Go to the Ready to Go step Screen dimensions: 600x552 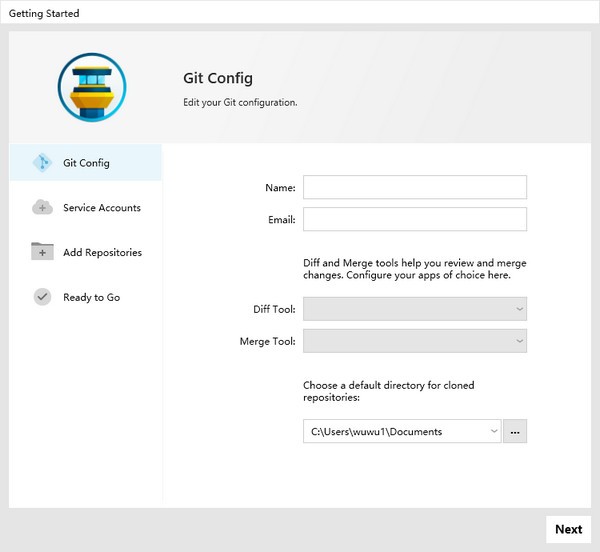pyautogui.click(x=91, y=297)
